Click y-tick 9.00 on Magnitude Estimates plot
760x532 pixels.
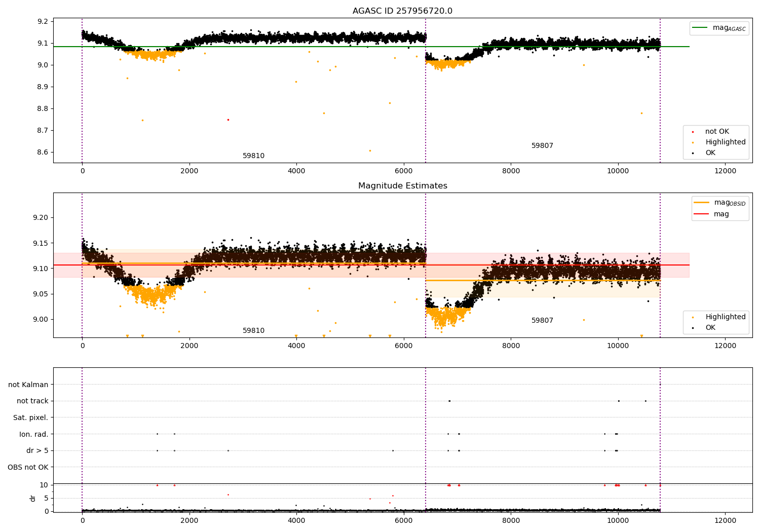[42, 319]
